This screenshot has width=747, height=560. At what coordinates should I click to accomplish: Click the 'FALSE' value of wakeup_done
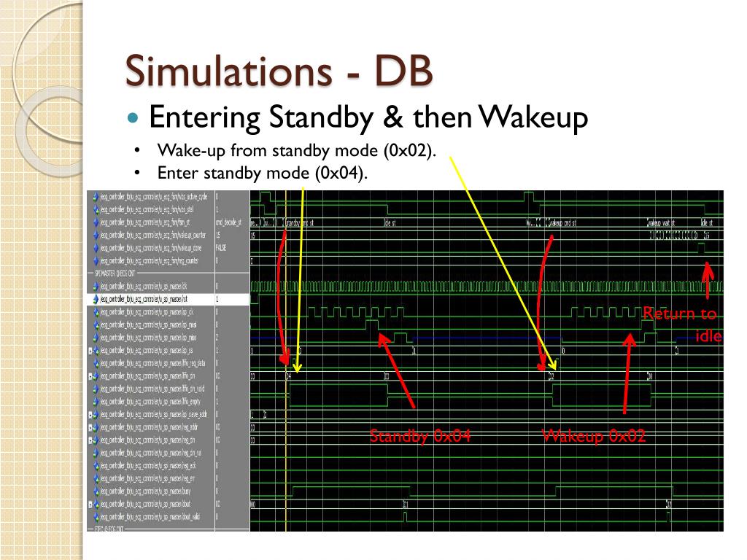click(221, 248)
